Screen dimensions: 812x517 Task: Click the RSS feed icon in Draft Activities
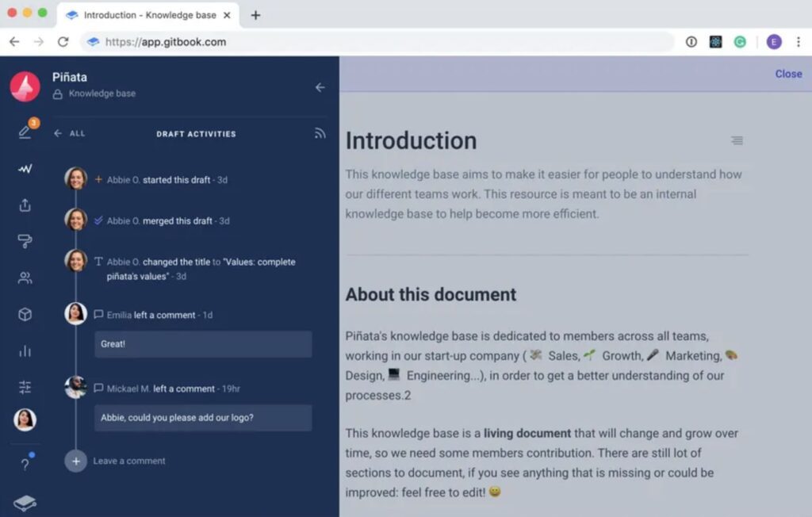point(320,133)
